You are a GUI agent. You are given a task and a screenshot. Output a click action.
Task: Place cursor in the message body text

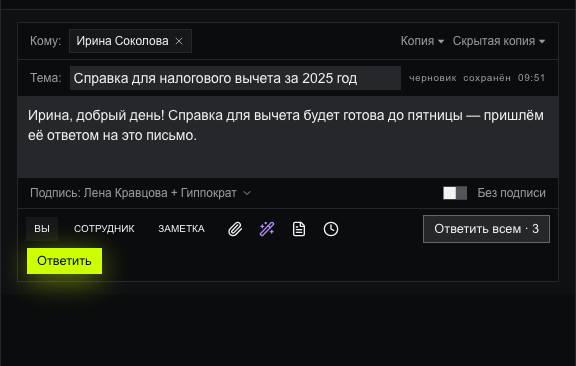(288, 137)
